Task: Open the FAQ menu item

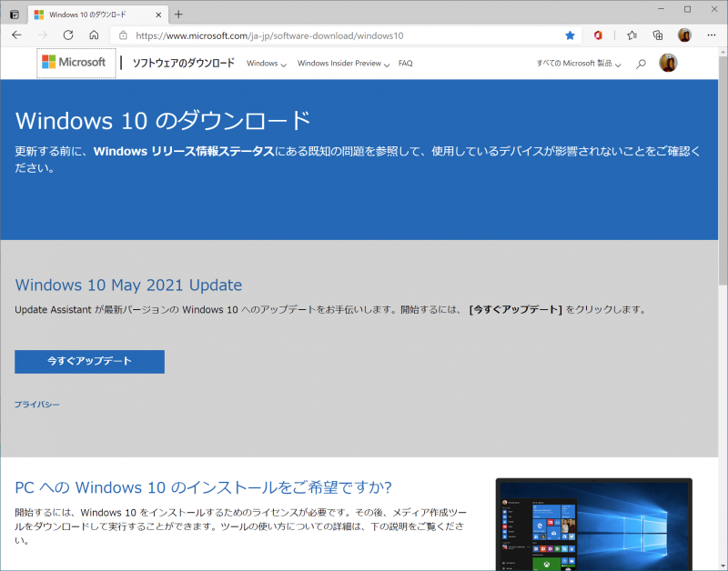Action: click(x=405, y=64)
